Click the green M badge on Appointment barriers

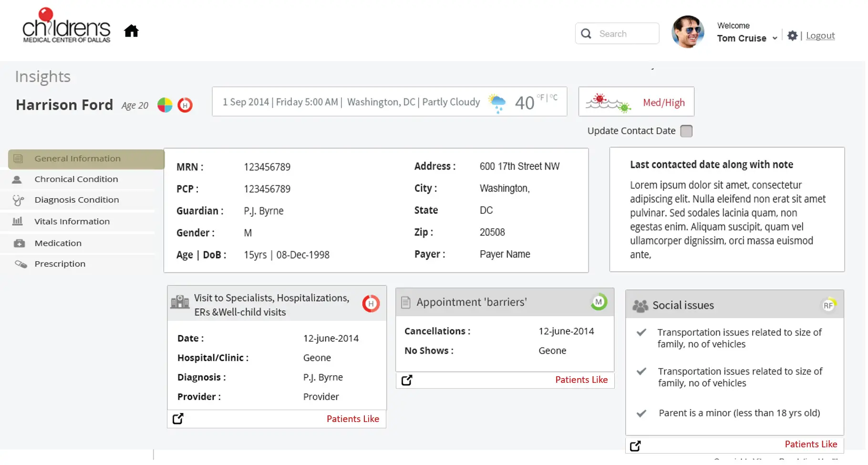pyautogui.click(x=599, y=302)
